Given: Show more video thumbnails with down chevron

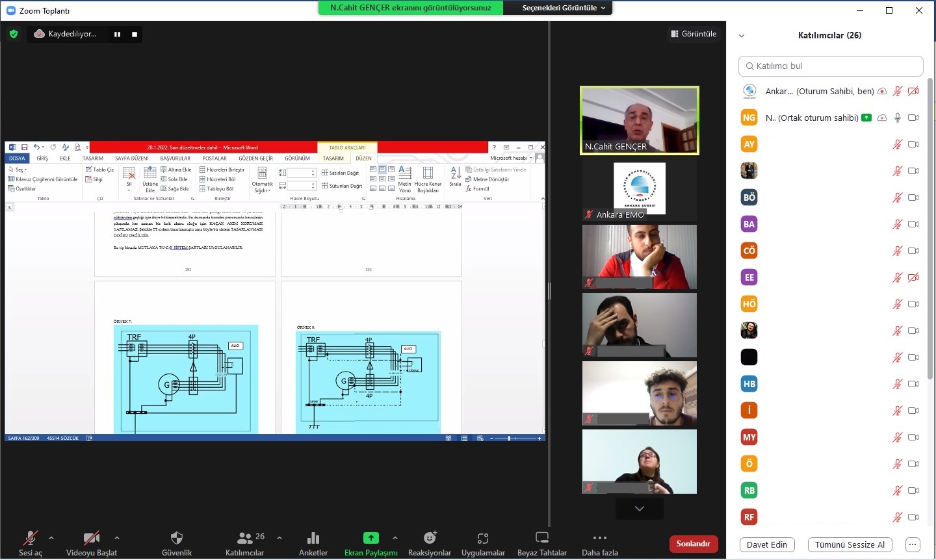Looking at the screenshot, I should pos(640,509).
